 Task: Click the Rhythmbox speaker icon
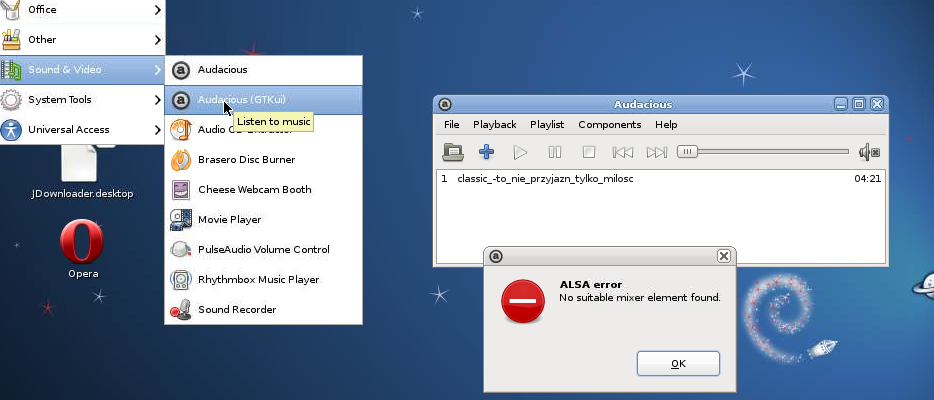tap(180, 280)
